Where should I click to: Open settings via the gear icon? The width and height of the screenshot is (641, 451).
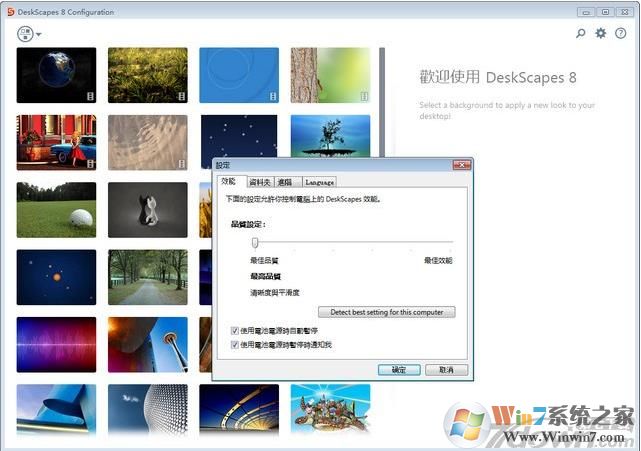(x=601, y=33)
